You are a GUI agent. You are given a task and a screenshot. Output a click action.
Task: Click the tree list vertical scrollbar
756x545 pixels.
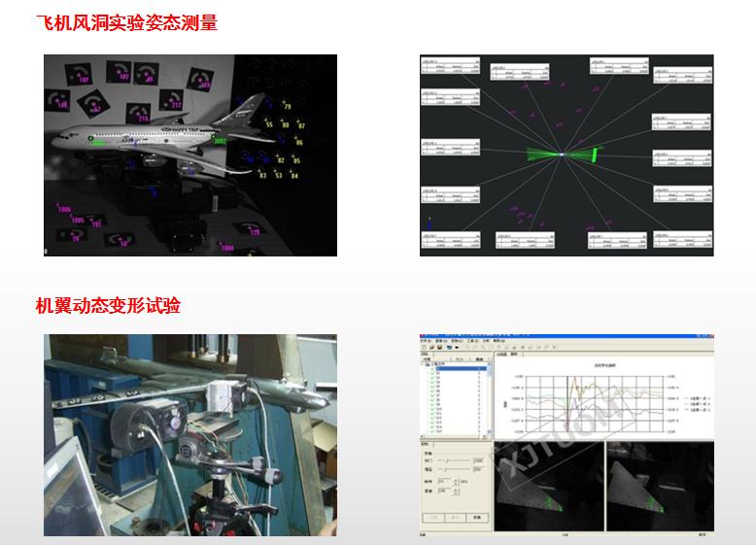pos(489,398)
